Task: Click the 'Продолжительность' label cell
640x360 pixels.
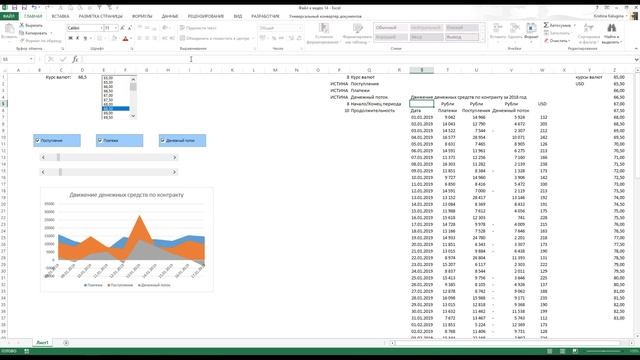Action: pyautogui.click(x=373, y=111)
